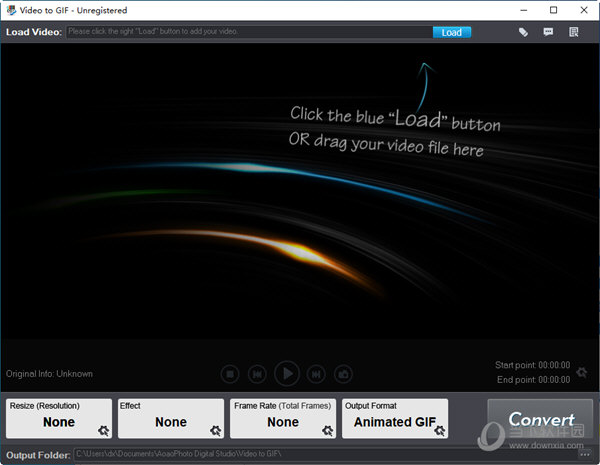Open the Effect settings panel

pyautogui.click(x=171, y=418)
